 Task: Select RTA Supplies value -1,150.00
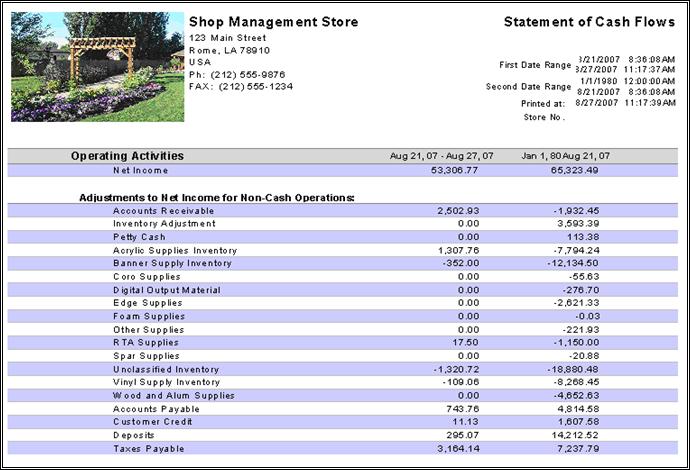click(x=576, y=342)
